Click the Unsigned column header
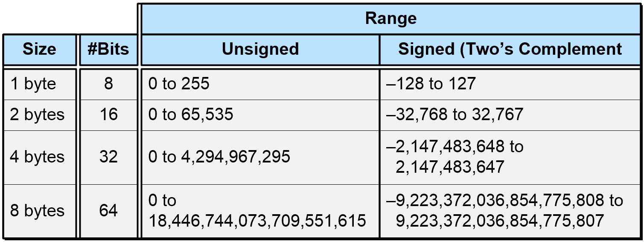The image size is (644, 242). 260,49
